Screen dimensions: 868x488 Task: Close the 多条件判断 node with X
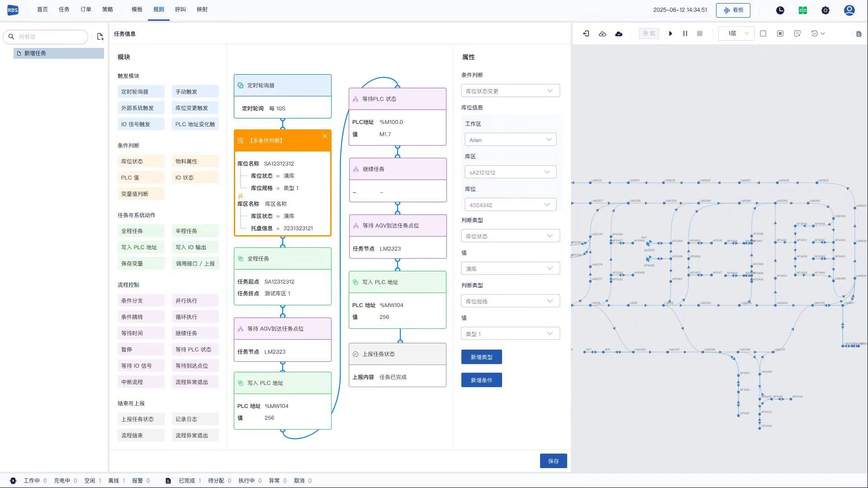point(324,136)
